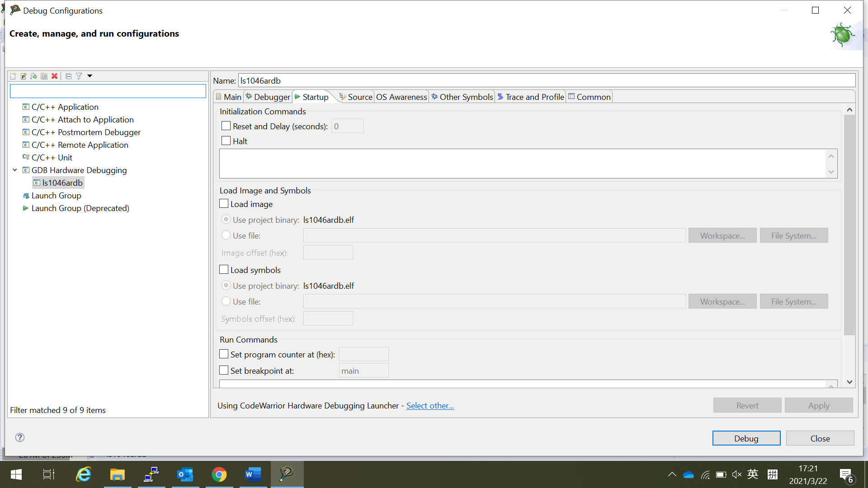
Task: Click the funnel filter configurations icon
Action: (x=79, y=76)
